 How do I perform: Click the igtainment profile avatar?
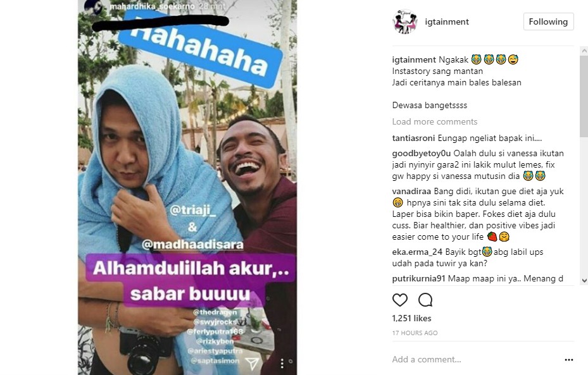point(405,22)
